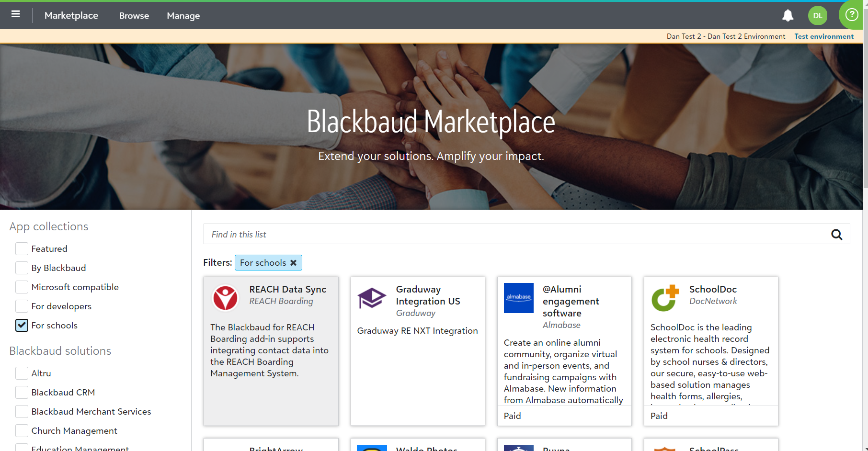868x451 pixels.
Task: Check the By Blackbaud checkbox
Action: tap(22, 268)
